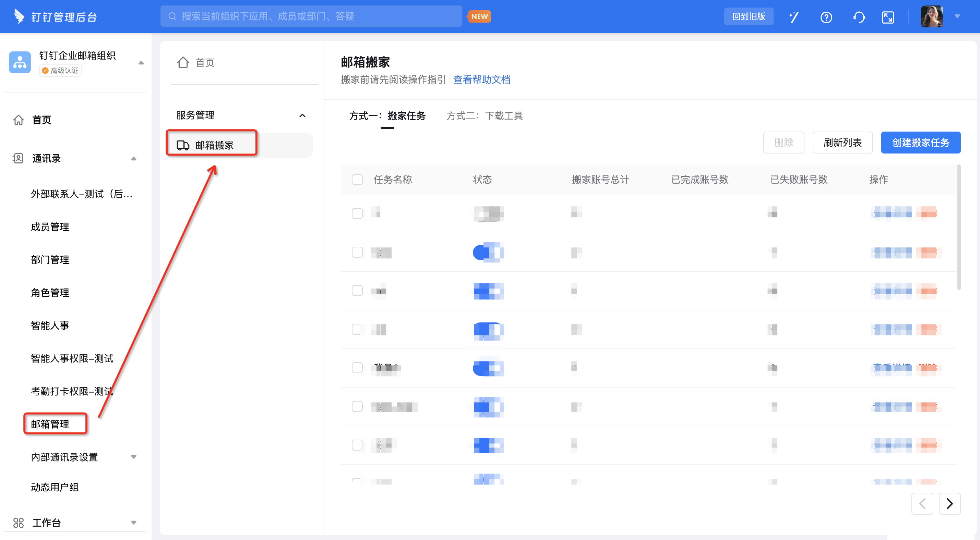The width and height of the screenshot is (980, 540).
Task: Open 考勤打卡权限-测试 in the sidebar
Action: tap(72, 391)
